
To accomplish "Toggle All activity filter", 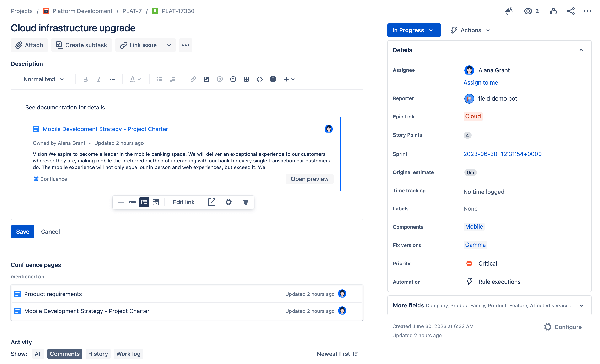I will [x=38, y=354].
